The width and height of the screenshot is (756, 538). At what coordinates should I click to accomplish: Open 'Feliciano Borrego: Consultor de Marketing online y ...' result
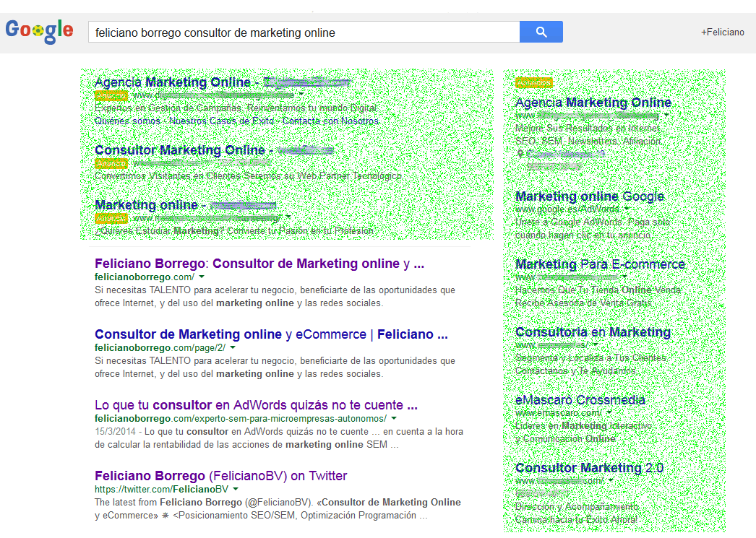[259, 264]
